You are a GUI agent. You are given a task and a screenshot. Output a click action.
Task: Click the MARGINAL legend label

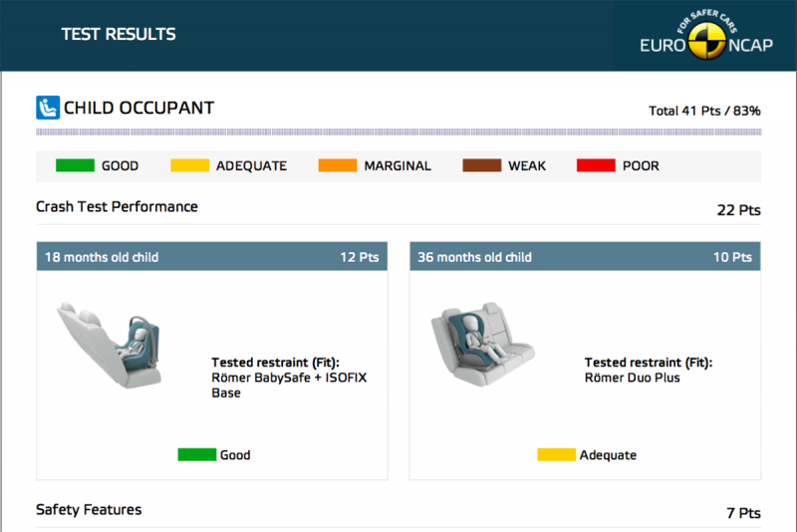click(398, 165)
